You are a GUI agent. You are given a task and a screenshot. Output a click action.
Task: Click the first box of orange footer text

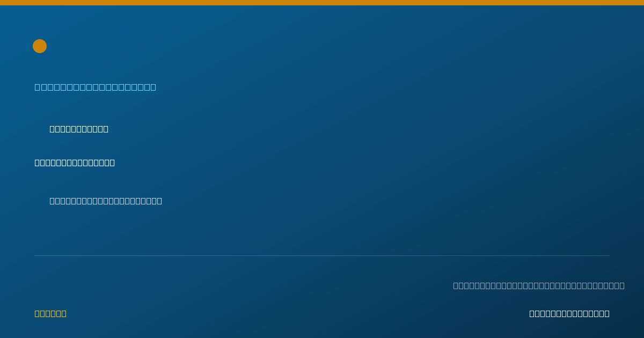click(x=37, y=313)
